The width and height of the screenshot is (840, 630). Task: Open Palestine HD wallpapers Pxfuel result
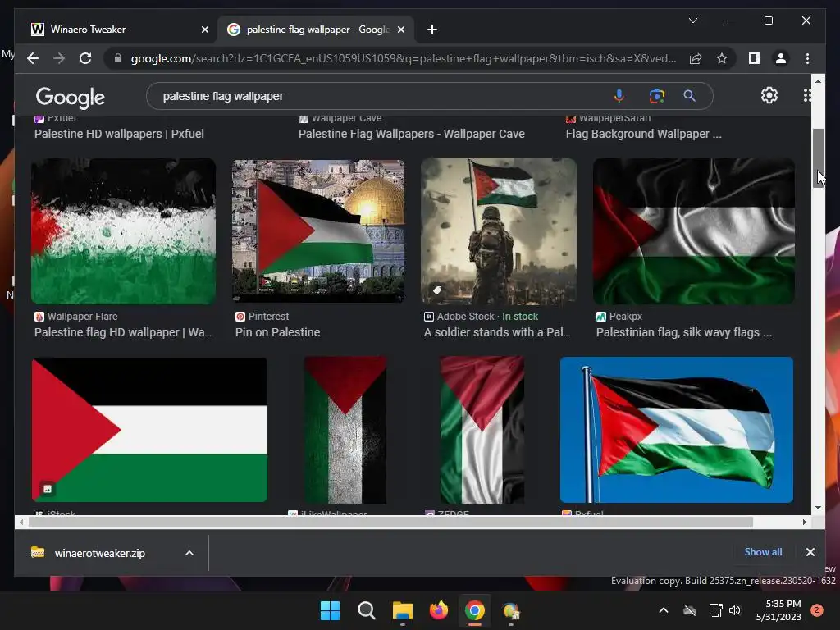tap(119, 134)
